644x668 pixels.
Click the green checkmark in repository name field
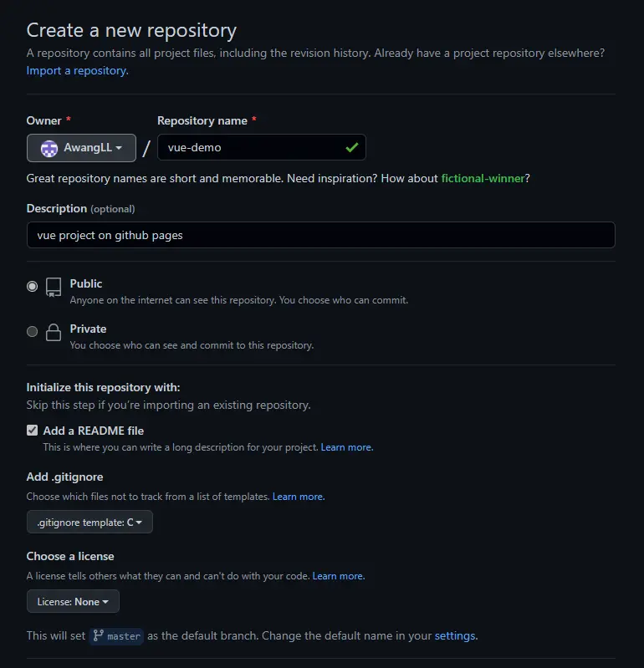click(x=351, y=148)
